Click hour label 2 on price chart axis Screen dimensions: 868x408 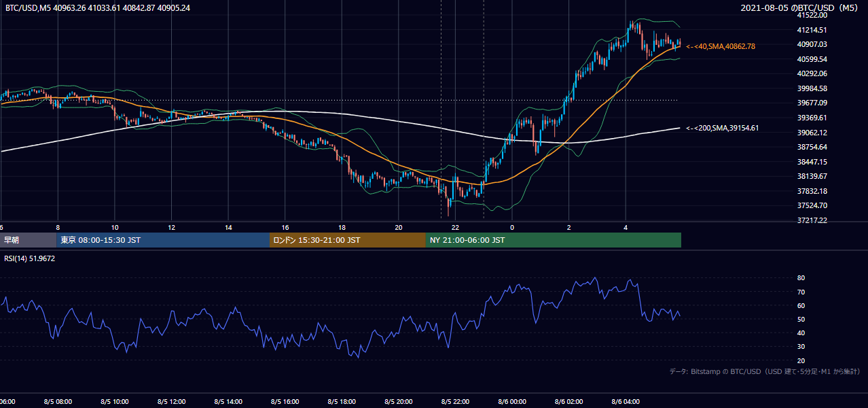[569, 228]
